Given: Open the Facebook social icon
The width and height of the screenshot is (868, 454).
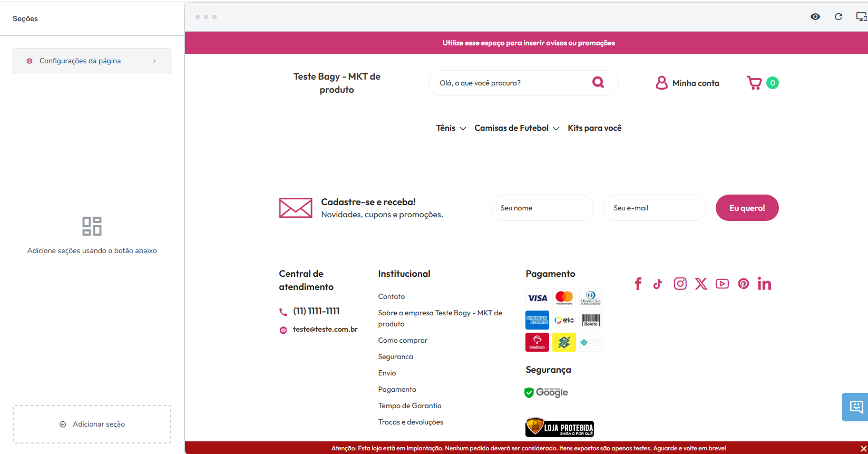Looking at the screenshot, I should 638,284.
